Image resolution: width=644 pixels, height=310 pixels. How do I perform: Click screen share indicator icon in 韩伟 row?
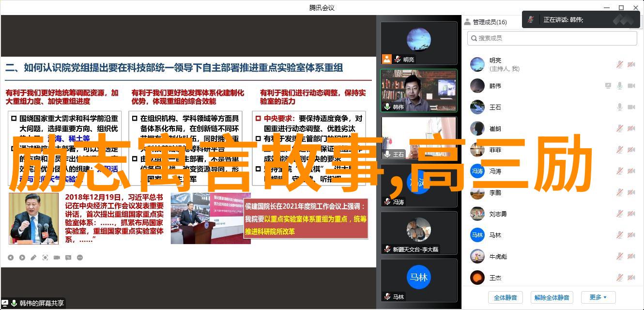tap(608, 86)
